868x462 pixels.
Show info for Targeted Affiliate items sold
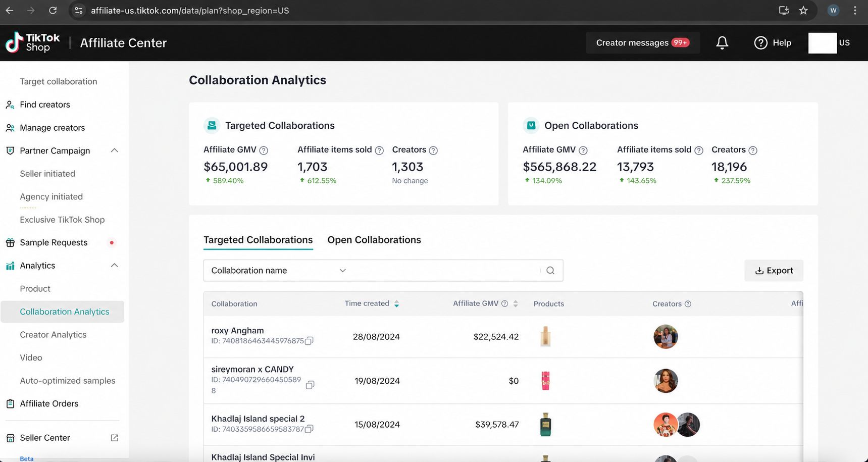point(379,150)
